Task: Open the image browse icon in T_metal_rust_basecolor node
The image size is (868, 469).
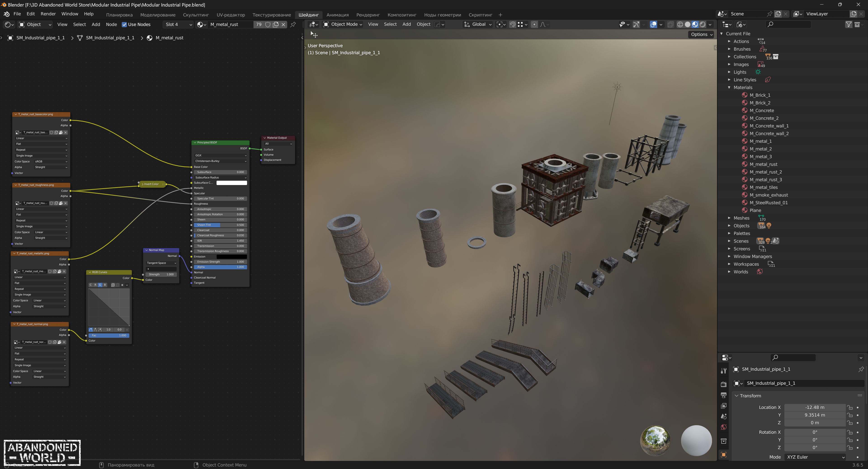Action: (18, 133)
